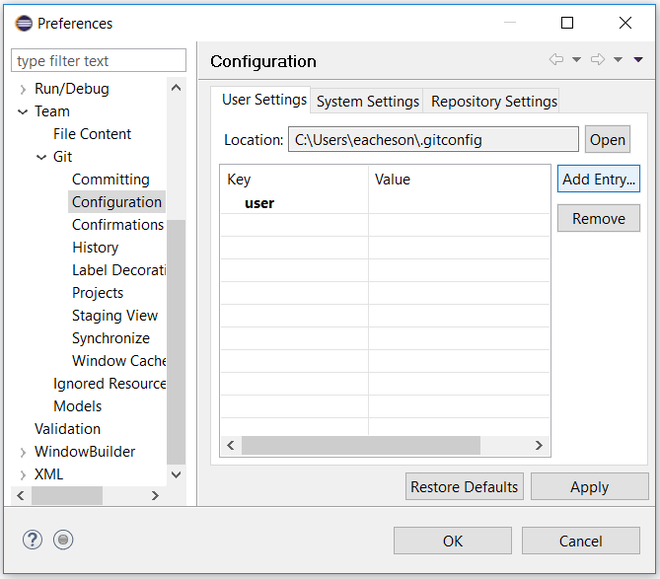660x579 pixels.
Task: Click the Help question mark icon
Action: pos(32,540)
